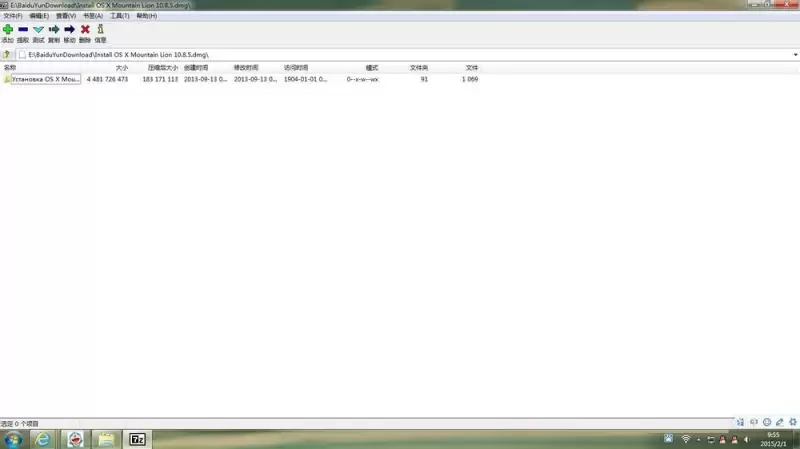Open the taskbar clock showing 9:55

tap(773, 439)
